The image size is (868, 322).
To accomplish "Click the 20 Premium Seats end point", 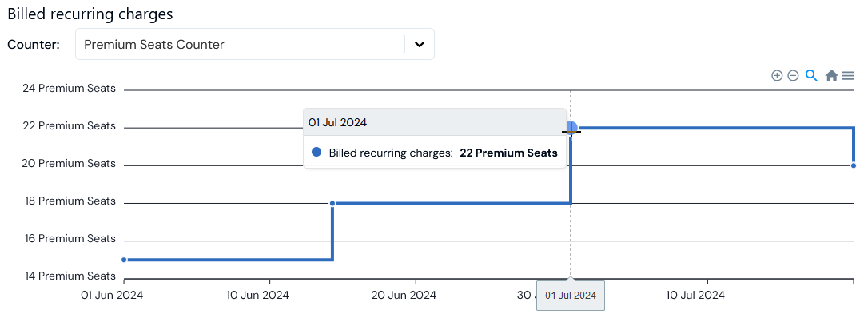I will click(854, 165).
